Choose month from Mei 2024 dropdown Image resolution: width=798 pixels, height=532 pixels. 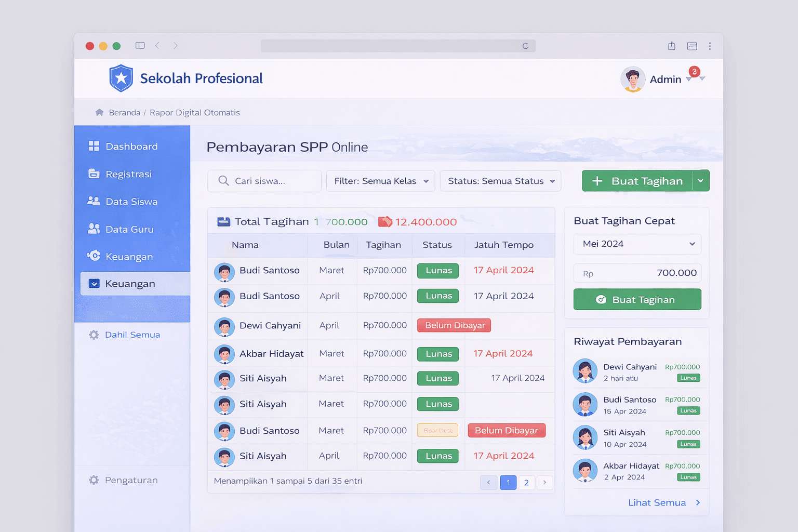click(x=637, y=244)
